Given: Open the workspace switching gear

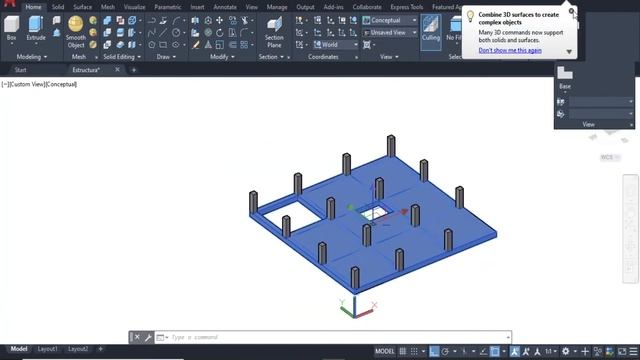Looking at the screenshot, I should [x=565, y=351].
